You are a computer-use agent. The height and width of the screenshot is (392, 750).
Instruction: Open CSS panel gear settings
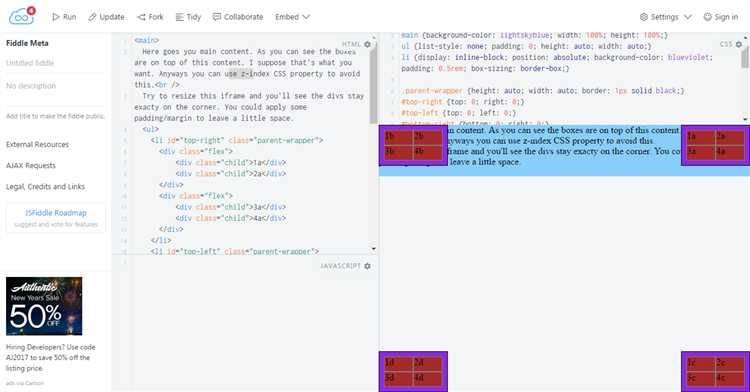(x=739, y=44)
